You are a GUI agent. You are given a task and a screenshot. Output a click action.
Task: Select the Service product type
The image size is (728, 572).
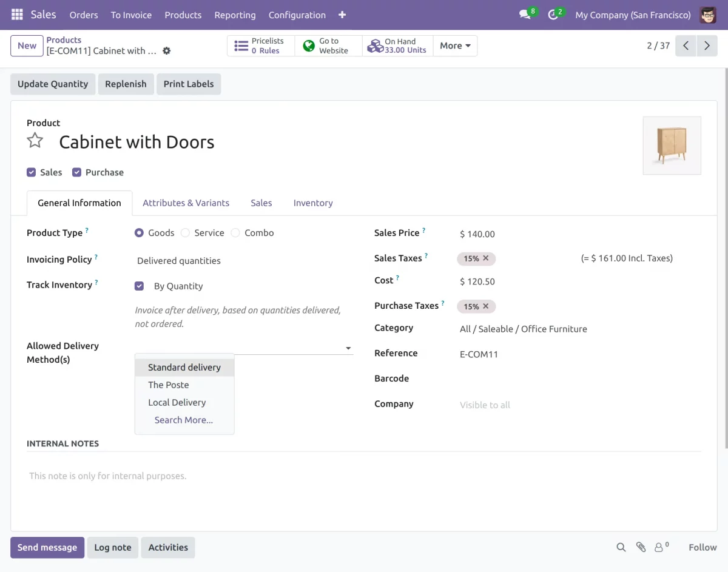[186, 232]
